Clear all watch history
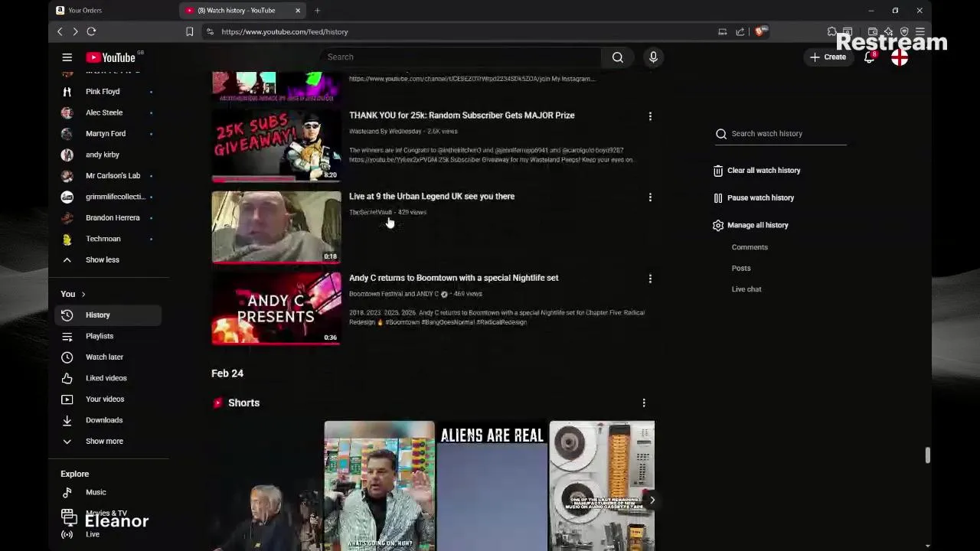Image resolution: width=980 pixels, height=551 pixels. coord(756,171)
